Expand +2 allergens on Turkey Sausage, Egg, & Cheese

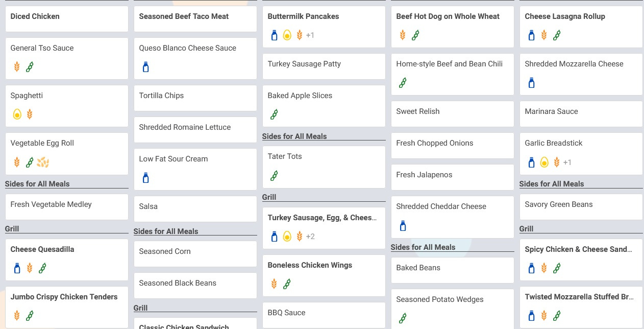click(310, 237)
